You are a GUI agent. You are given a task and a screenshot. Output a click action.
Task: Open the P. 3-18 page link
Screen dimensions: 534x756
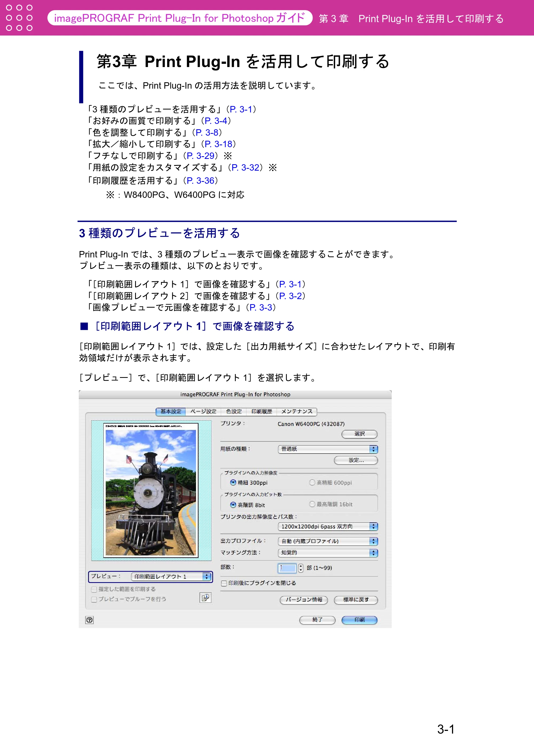tap(218, 144)
